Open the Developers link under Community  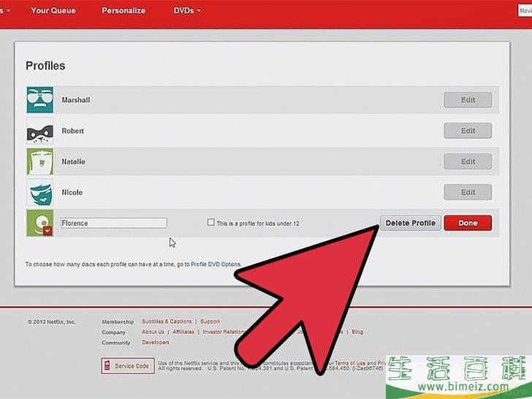(156, 342)
